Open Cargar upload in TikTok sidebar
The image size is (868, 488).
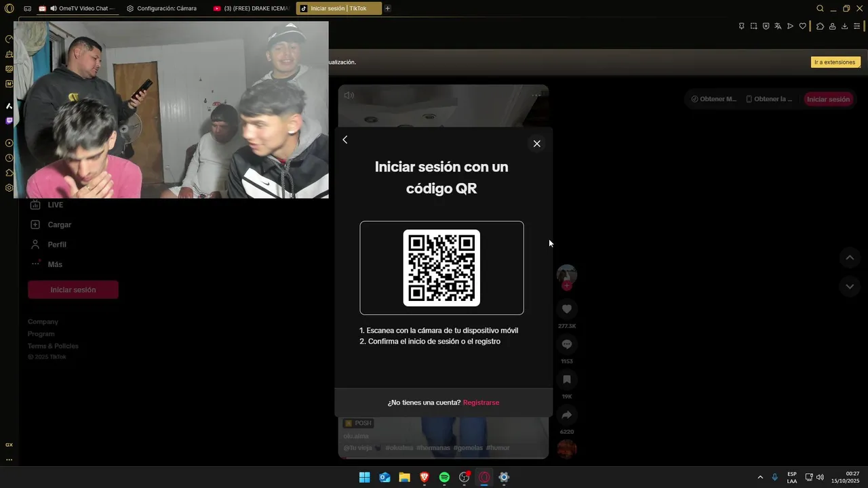(x=60, y=224)
